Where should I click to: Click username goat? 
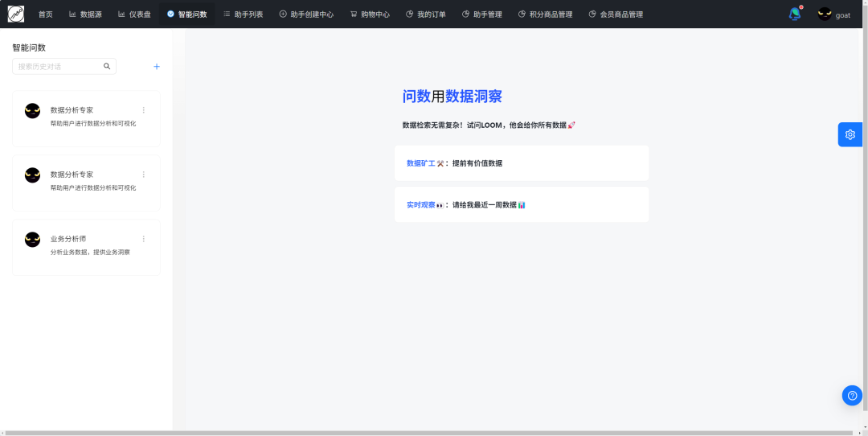(x=842, y=15)
